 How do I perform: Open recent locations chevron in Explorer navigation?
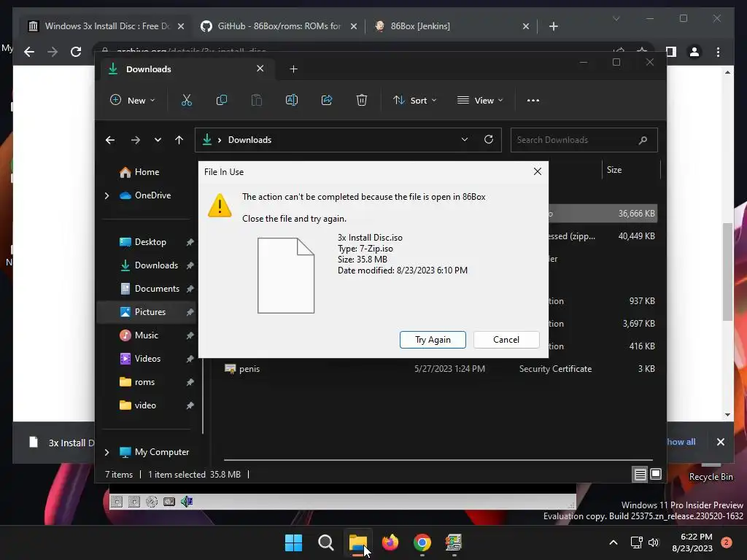point(158,140)
